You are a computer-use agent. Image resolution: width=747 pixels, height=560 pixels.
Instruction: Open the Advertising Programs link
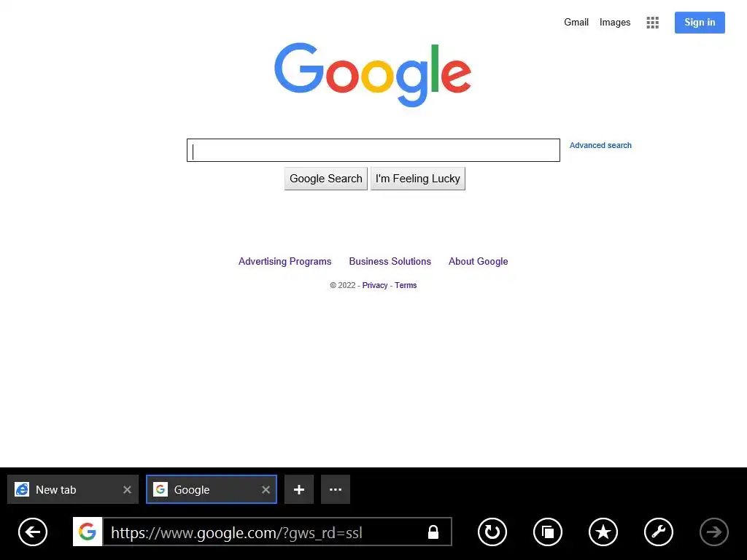285,262
